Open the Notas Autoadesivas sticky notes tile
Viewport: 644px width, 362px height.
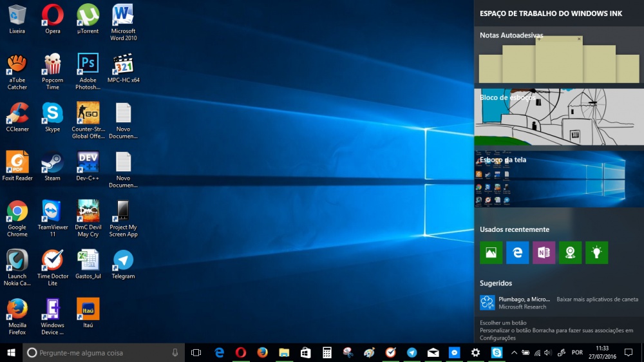point(558,57)
